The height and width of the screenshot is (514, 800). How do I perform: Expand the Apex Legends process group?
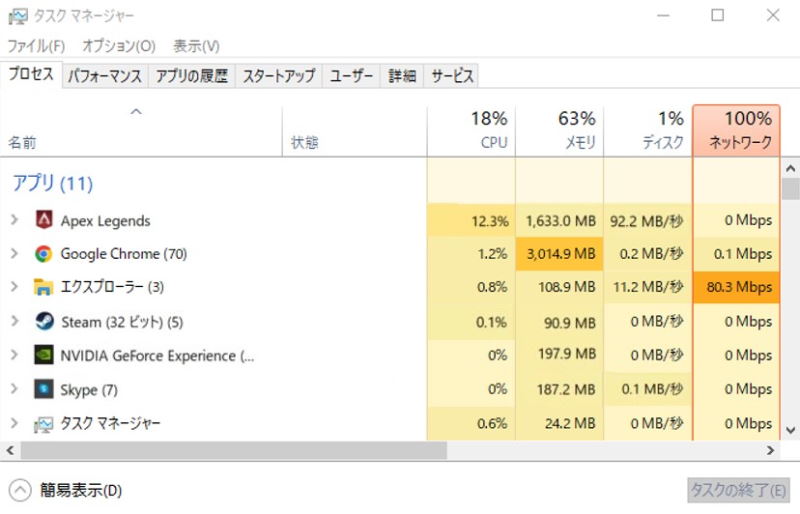14,220
